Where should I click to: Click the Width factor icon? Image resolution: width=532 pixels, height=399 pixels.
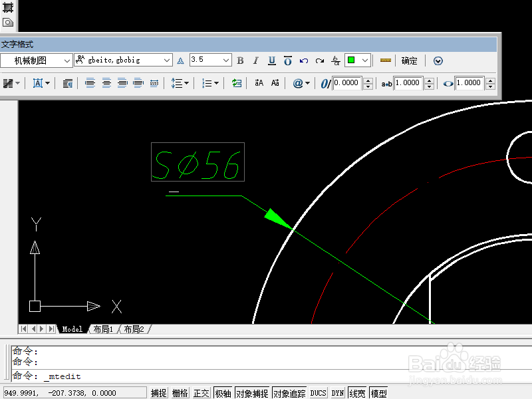[448, 84]
